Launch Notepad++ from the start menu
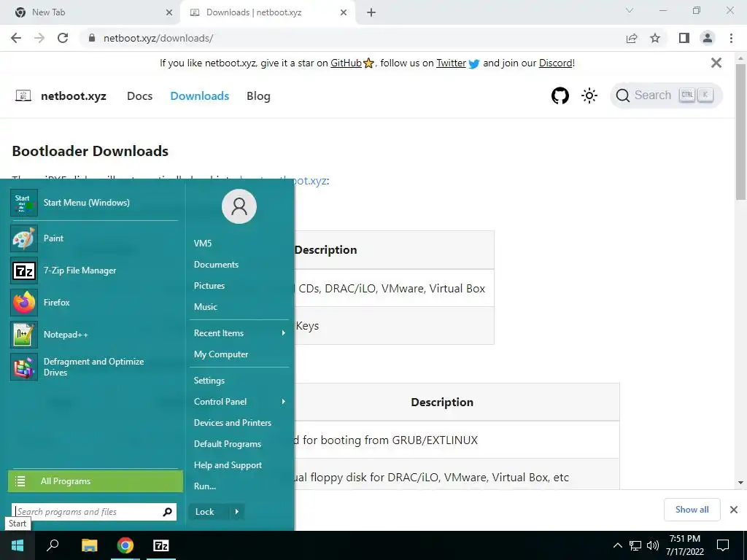 click(94, 334)
